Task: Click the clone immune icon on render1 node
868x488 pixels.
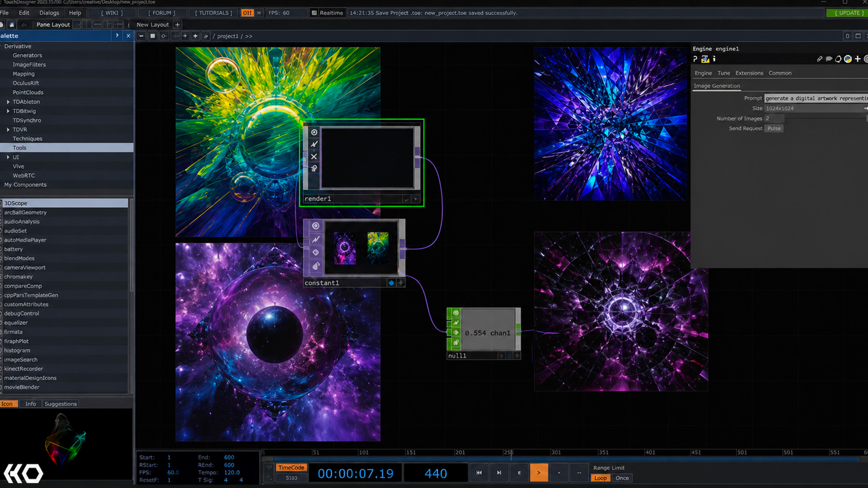Action: [x=314, y=144]
